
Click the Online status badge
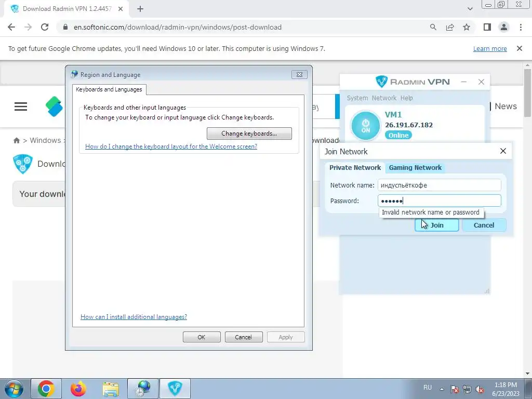click(x=398, y=135)
